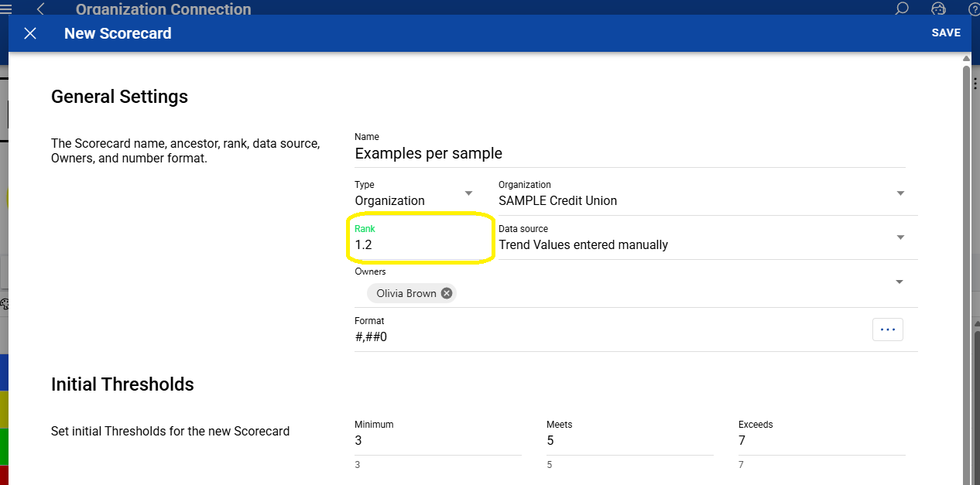Open the Type dropdown showing Organization
Screen dimensions: 980x485
[x=416, y=193]
